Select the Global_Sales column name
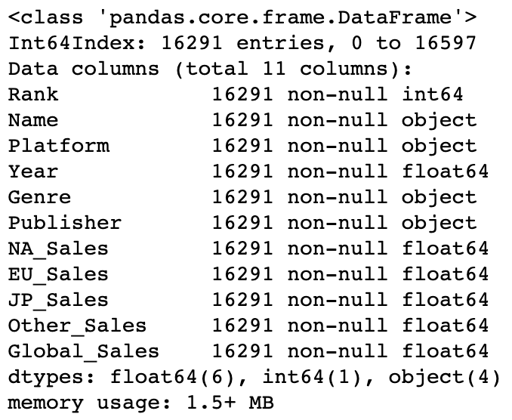Viewport: 512px width, 420px height. tap(84, 351)
